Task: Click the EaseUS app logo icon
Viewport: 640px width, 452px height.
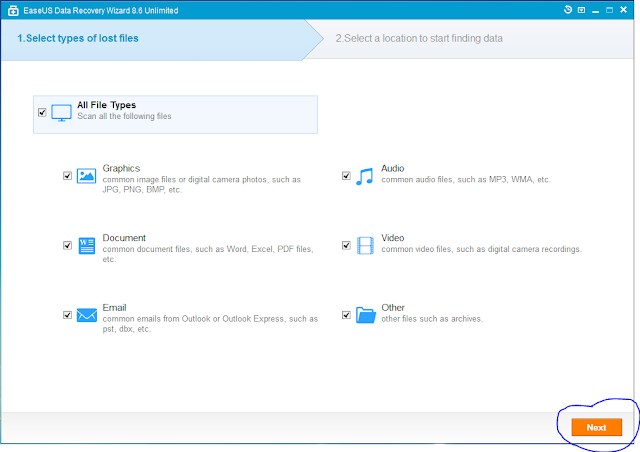Action: (x=13, y=11)
